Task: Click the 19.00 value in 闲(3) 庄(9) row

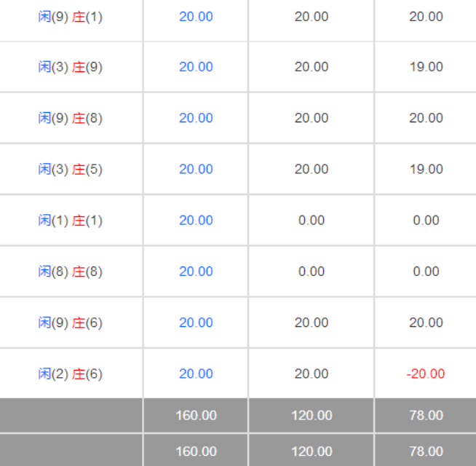Action: pos(426,67)
